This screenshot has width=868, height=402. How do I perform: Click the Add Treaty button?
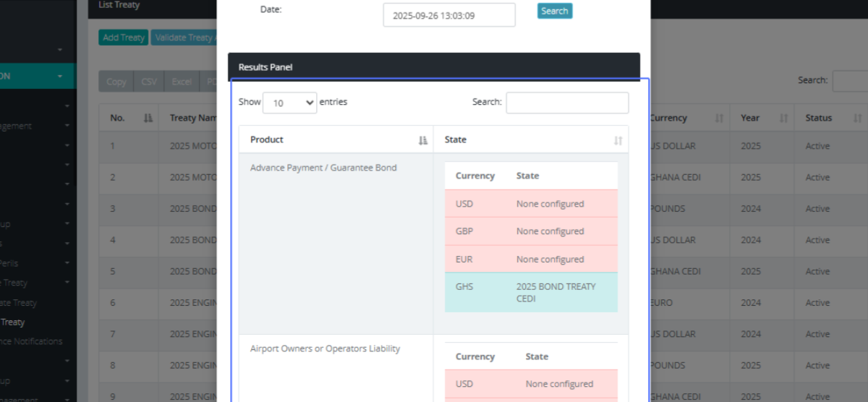click(x=124, y=38)
